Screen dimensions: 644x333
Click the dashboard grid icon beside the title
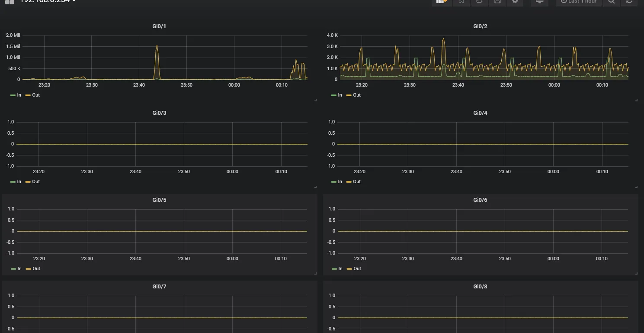10,2
